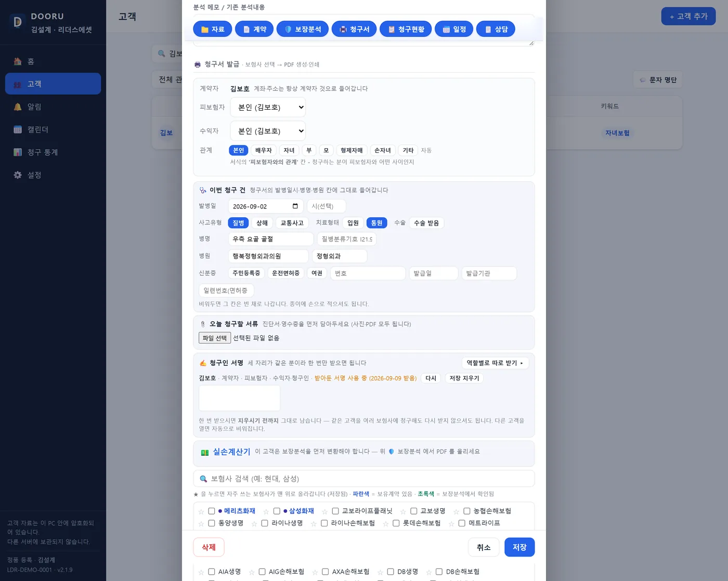728x581 pixels.
Task: Click the 파일 선택 button
Action: click(215, 338)
